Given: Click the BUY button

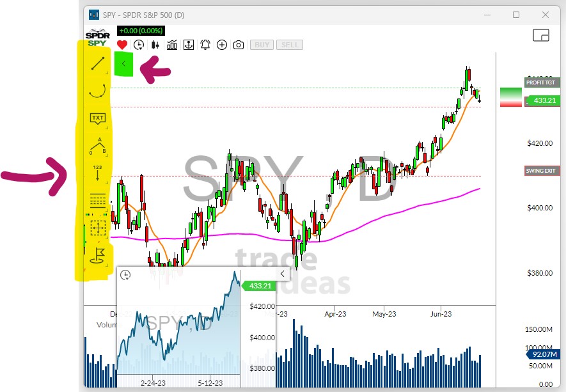Looking at the screenshot, I should [262, 45].
